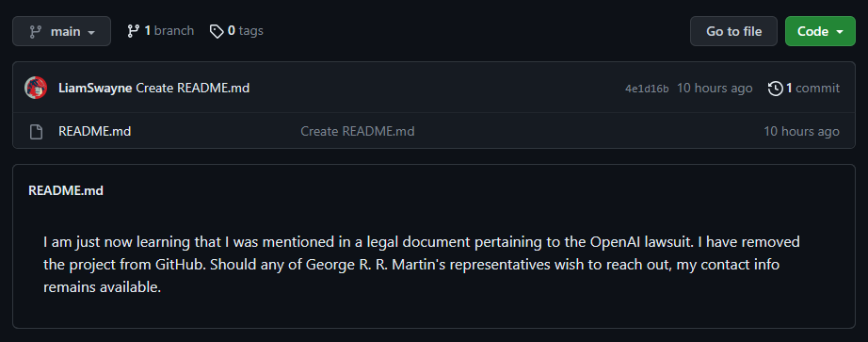Open the README.md file in list
The image size is (868, 342).
pos(95,131)
